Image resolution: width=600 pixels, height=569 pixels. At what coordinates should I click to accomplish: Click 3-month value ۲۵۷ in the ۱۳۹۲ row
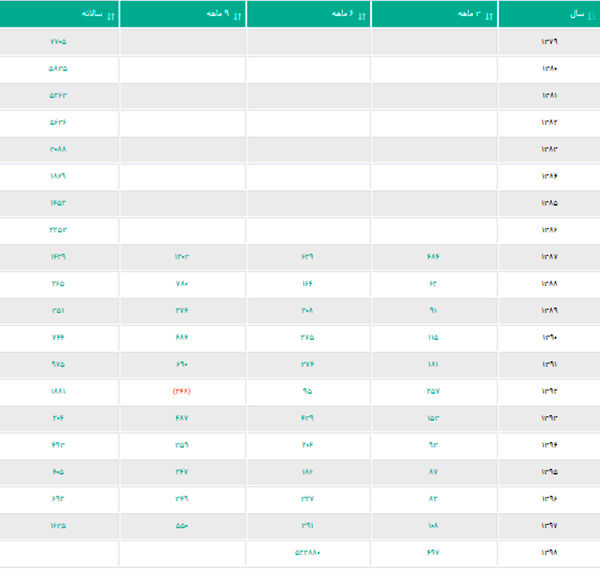coord(433,391)
